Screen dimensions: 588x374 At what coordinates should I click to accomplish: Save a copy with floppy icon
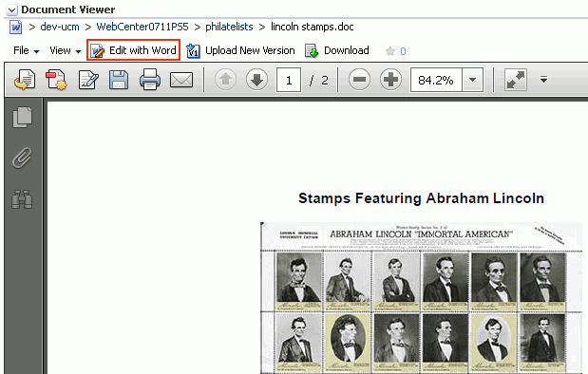point(119,80)
